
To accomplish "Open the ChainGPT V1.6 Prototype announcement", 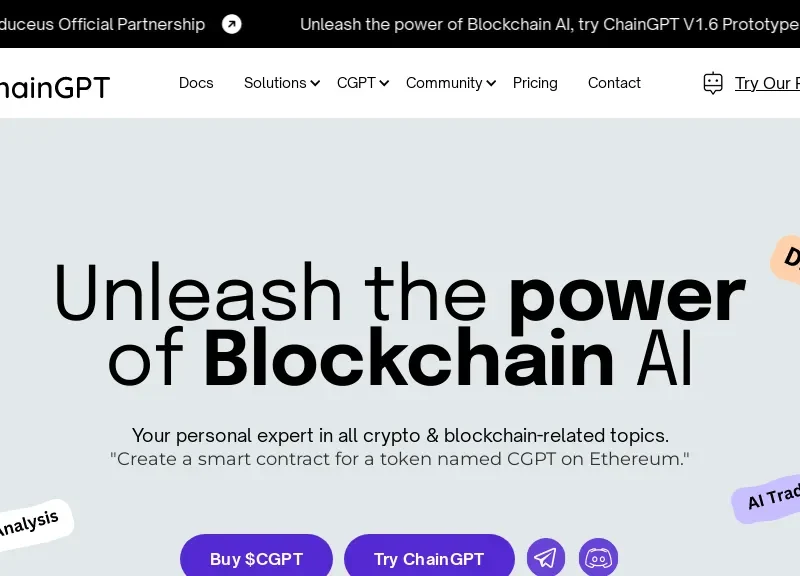I will tap(549, 24).
